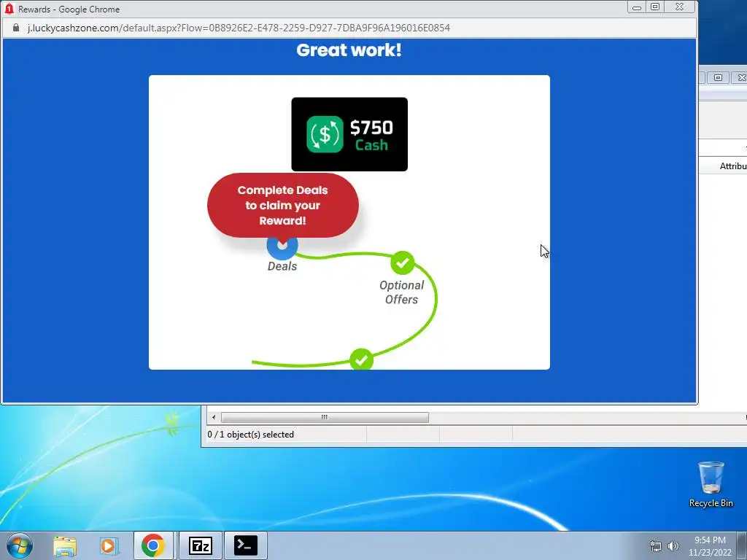Click the bottom green checkmark step
The height and width of the screenshot is (560, 747).
[x=362, y=359]
